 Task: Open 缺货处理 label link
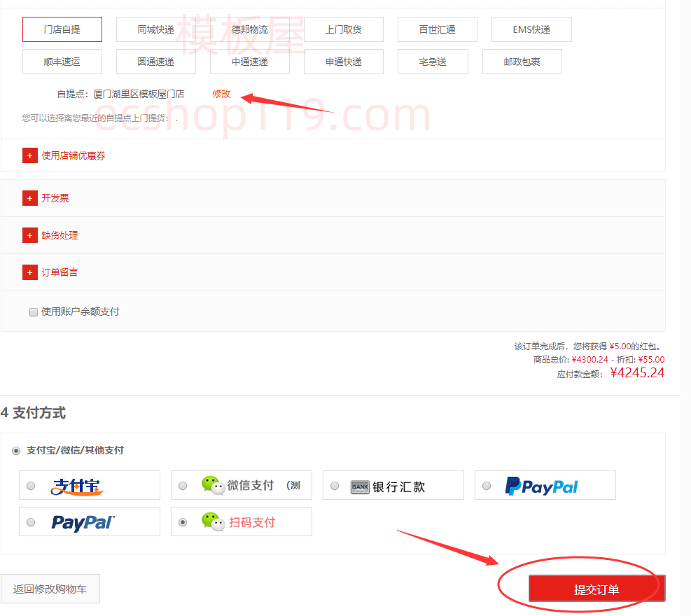(x=60, y=235)
